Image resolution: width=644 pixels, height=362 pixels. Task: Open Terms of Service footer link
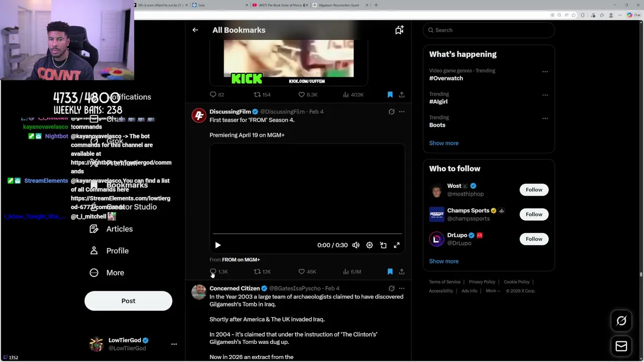click(x=445, y=282)
